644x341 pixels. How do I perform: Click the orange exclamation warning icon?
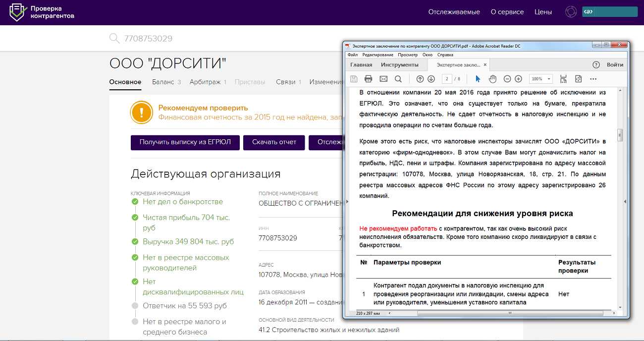141,113
